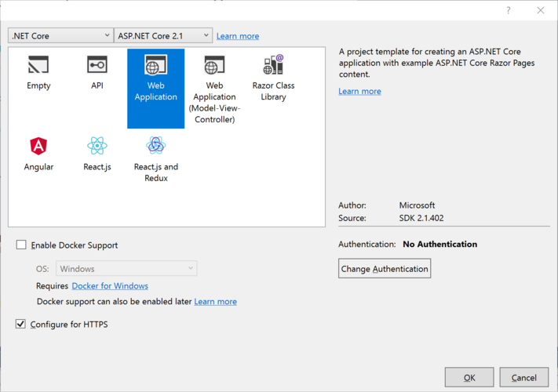Uncheck Configure for HTTPS
This screenshot has height=392, width=558.
pos(21,324)
